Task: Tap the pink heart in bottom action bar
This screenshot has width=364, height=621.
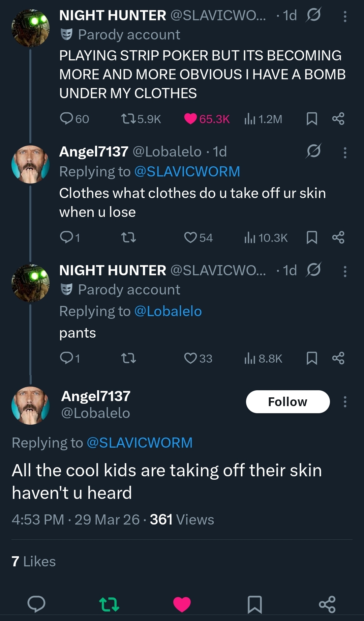Action: click(x=182, y=604)
